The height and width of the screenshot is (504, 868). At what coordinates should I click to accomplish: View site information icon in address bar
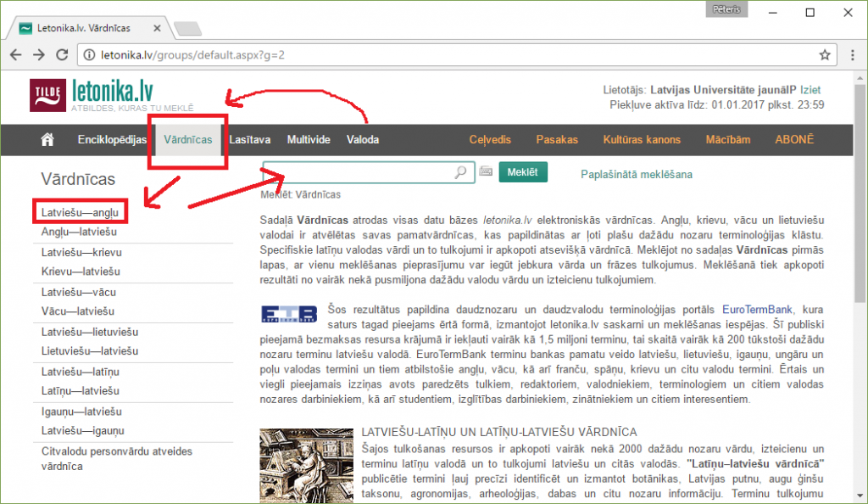[x=88, y=55]
